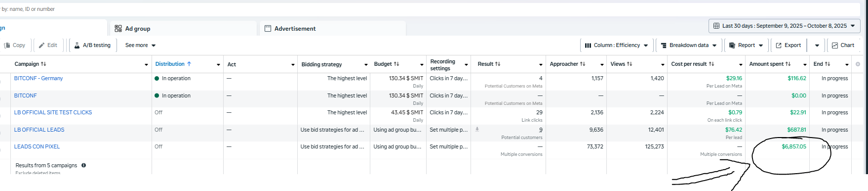Viewport: 868px width, 191px height.
Task: Click the Export arrow icon
Action: tap(779, 45)
